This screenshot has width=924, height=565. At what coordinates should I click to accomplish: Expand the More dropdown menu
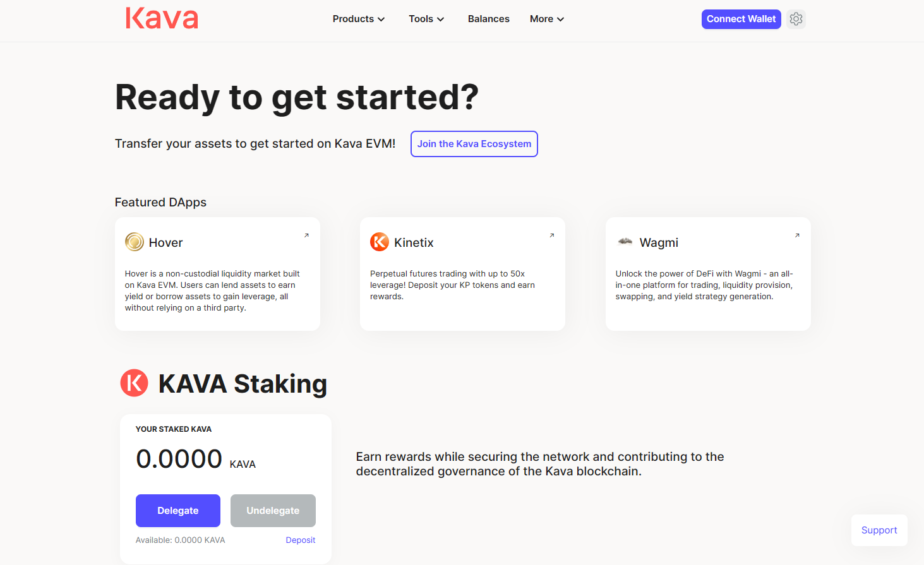pos(547,19)
